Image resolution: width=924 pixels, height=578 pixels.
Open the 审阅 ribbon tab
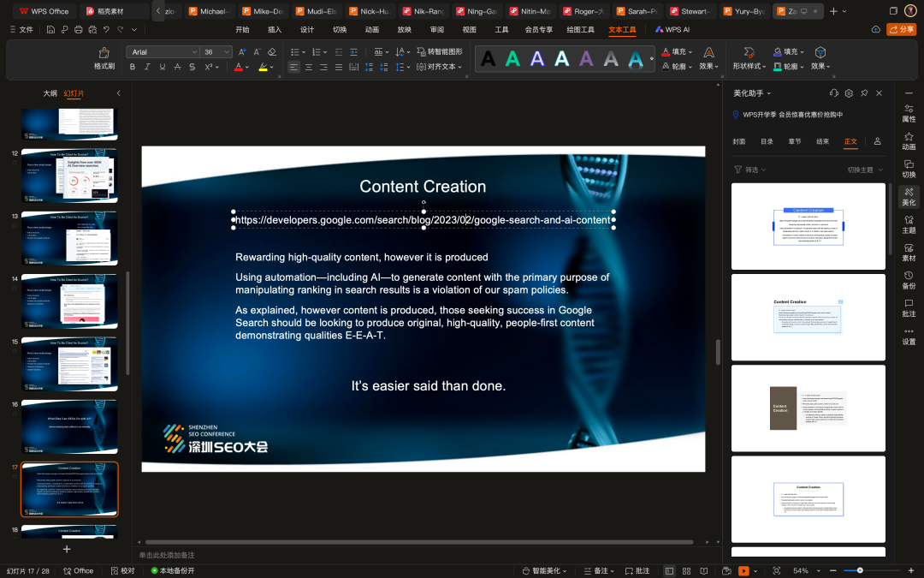coord(436,29)
